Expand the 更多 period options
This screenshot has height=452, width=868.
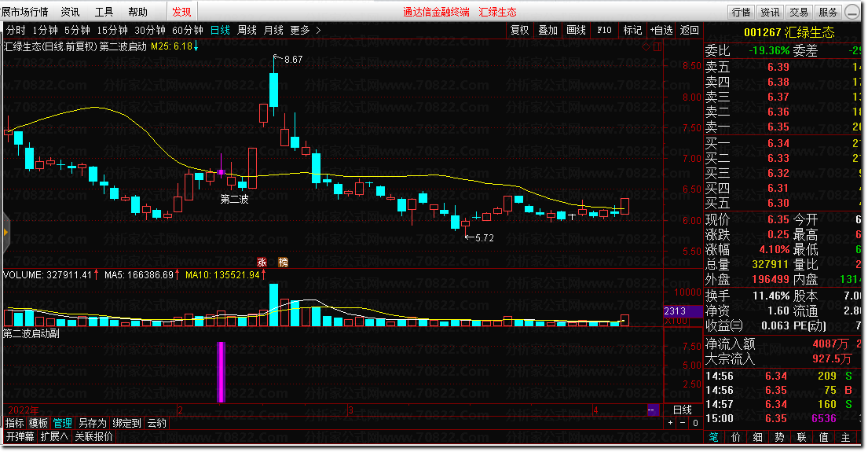click(305, 30)
